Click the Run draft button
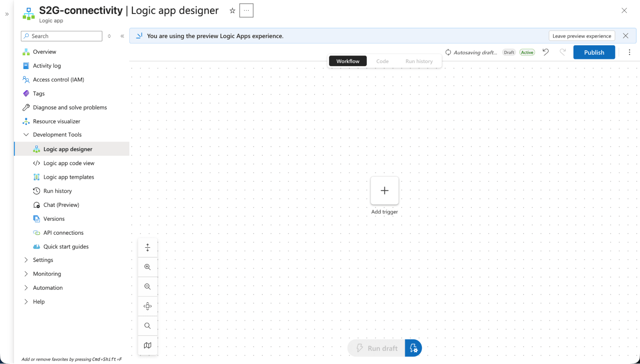This screenshot has width=640, height=364. (x=377, y=348)
